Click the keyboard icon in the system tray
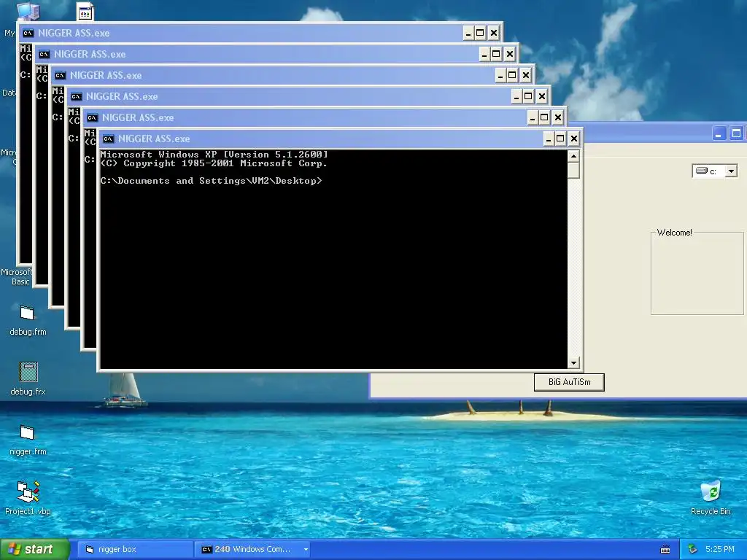Image resolution: width=747 pixels, height=560 pixels. (x=665, y=550)
